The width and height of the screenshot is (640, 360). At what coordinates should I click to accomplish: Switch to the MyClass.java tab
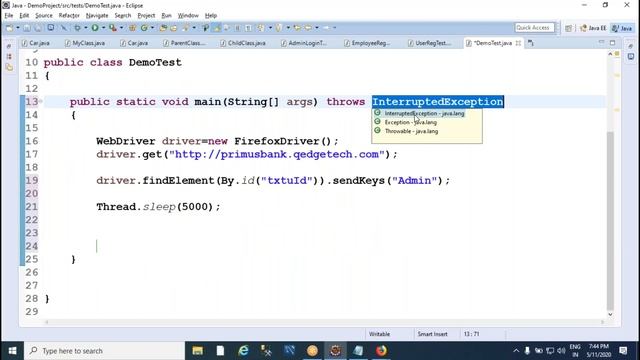(x=85, y=43)
